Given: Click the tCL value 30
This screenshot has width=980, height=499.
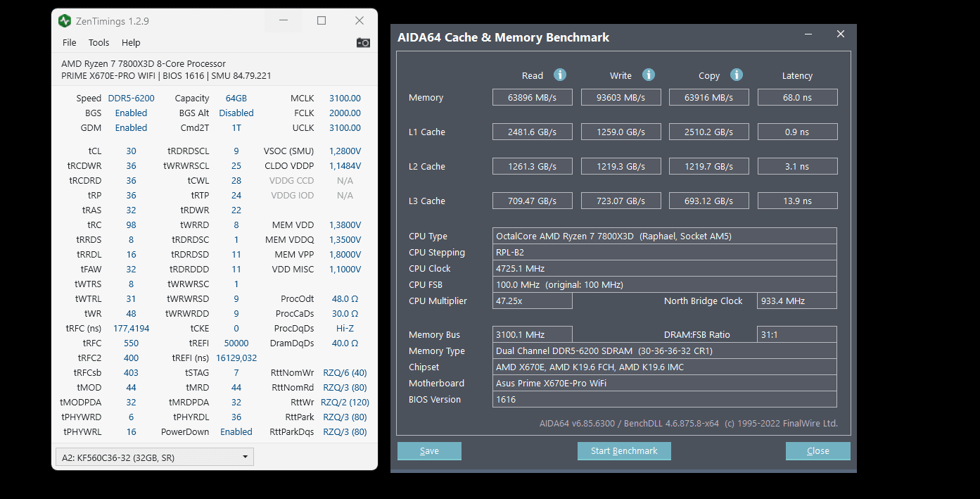Looking at the screenshot, I should pyautogui.click(x=132, y=151).
